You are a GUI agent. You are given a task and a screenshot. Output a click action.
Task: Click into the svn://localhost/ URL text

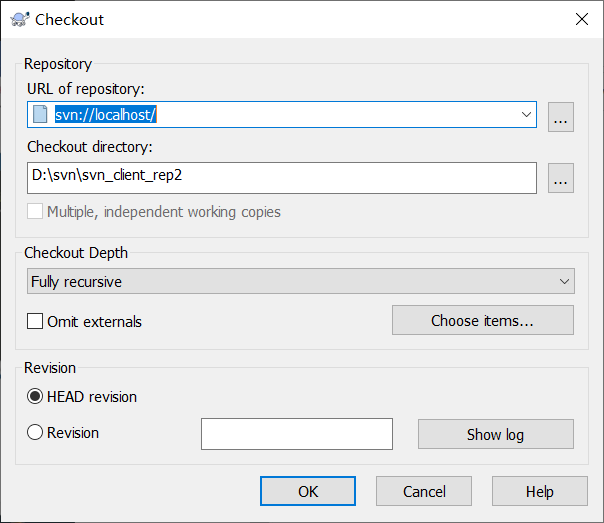click(x=105, y=114)
